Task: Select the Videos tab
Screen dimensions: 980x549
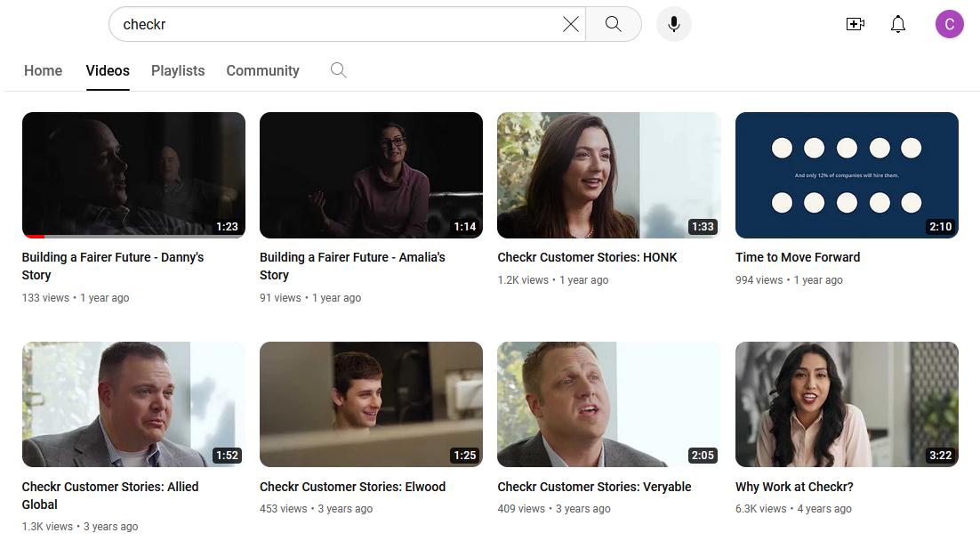Action: 108,70
